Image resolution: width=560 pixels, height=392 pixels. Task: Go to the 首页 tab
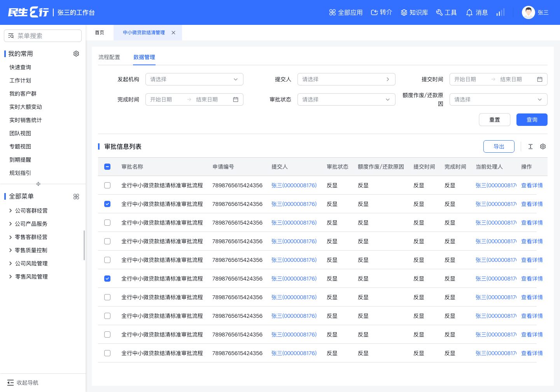coord(100,33)
